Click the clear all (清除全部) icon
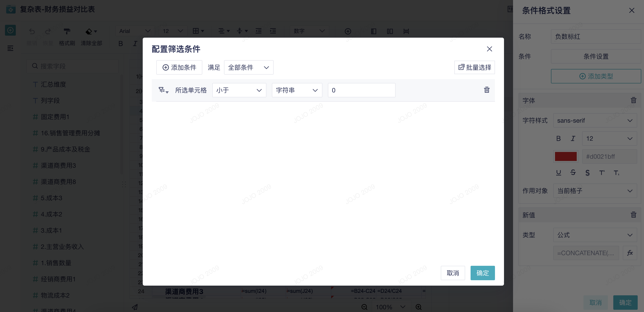Image resolution: width=644 pixels, height=312 pixels. pos(89,32)
